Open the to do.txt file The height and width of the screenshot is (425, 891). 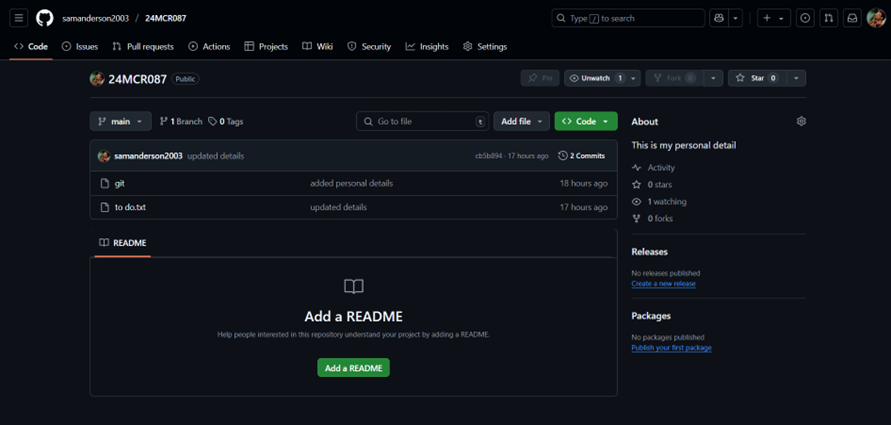pos(130,207)
